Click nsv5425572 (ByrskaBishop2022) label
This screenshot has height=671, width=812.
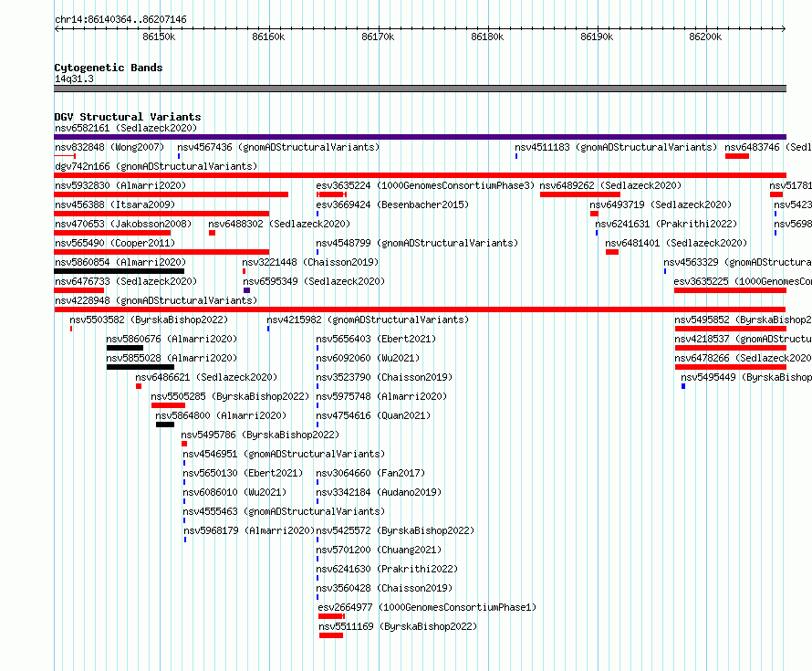[x=395, y=530]
